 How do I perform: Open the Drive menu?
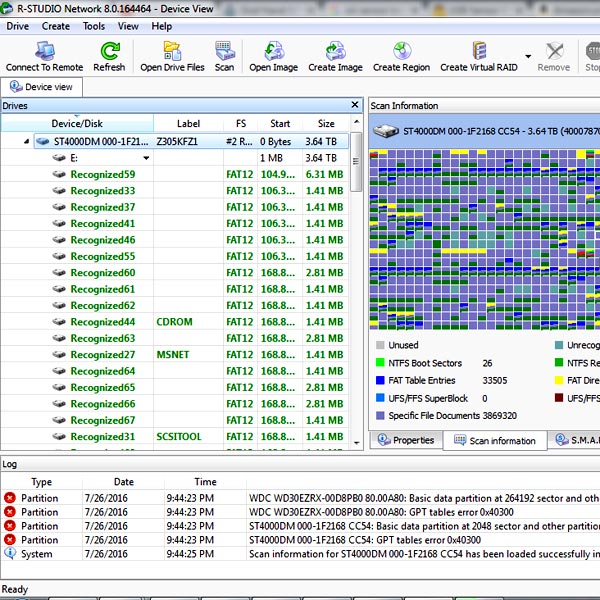[x=18, y=26]
